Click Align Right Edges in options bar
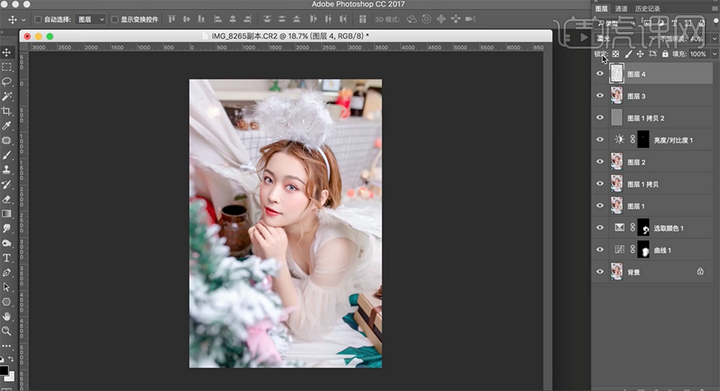Screen dimensions: 720x391 [248, 19]
